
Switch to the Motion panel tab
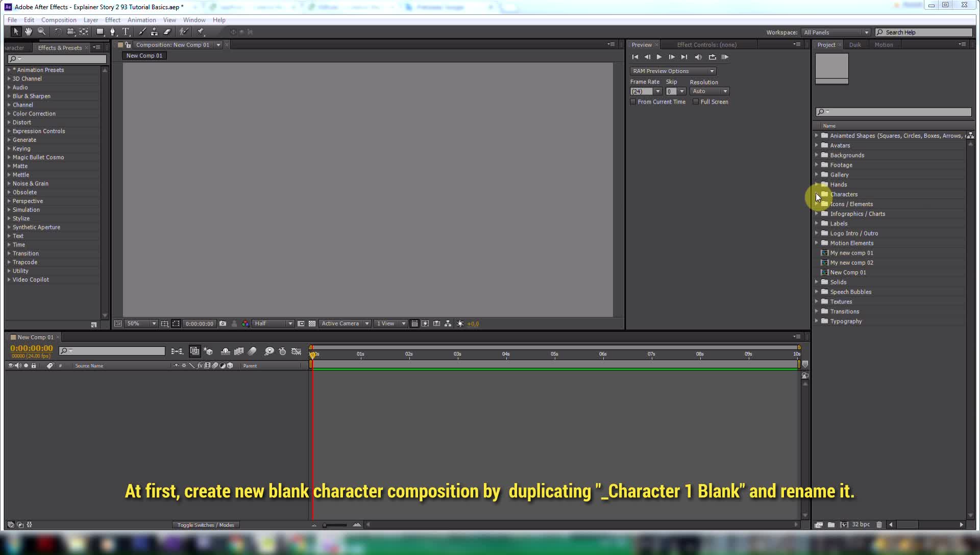(884, 45)
